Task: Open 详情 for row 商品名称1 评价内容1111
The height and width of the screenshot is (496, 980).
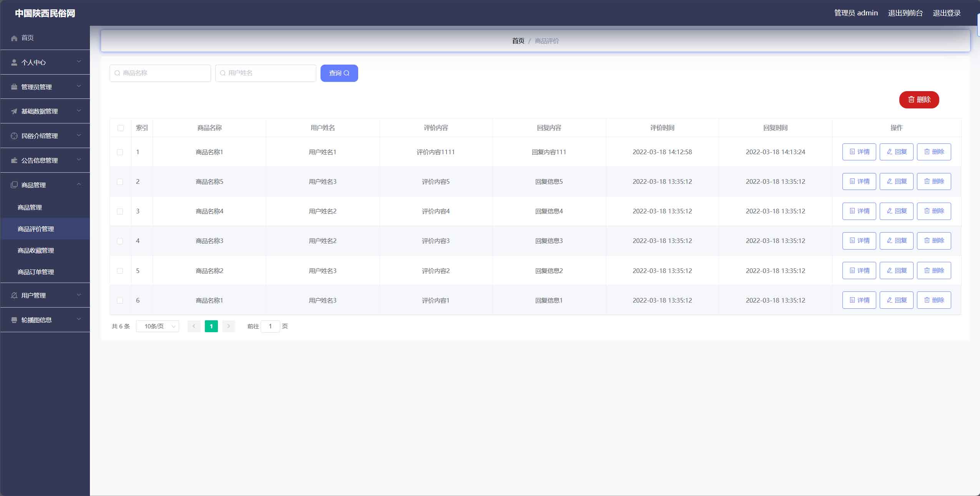Action: (x=859, y=152)
